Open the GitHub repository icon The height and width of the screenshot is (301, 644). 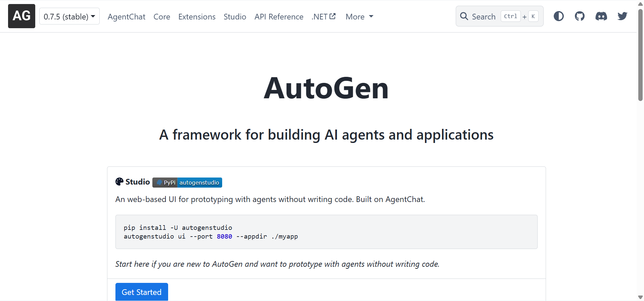coord(580,16)
